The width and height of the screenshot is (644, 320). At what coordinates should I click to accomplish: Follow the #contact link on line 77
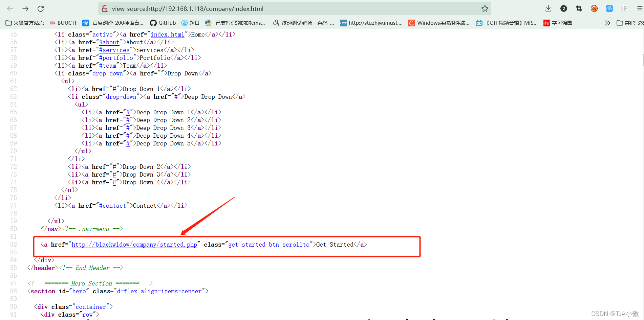[112, 206]
